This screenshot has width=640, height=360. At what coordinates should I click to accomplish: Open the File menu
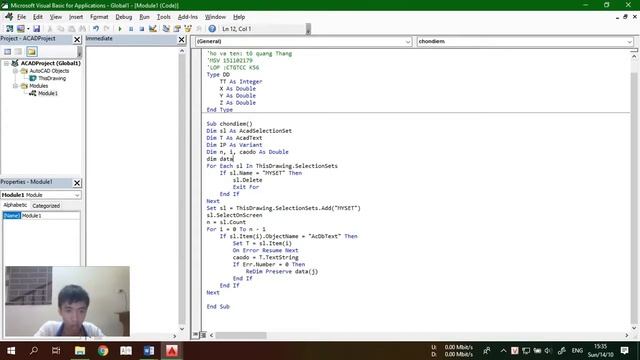tap(21, 17)
